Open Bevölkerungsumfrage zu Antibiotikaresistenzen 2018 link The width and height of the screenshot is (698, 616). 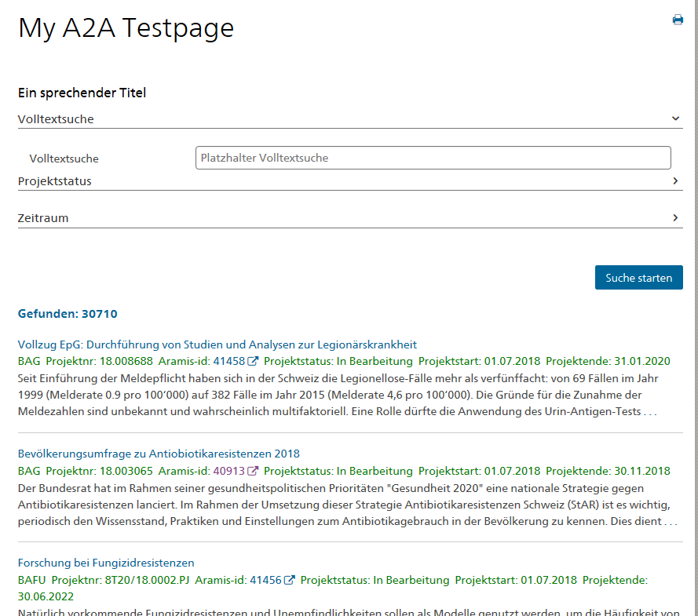[159, 454]
